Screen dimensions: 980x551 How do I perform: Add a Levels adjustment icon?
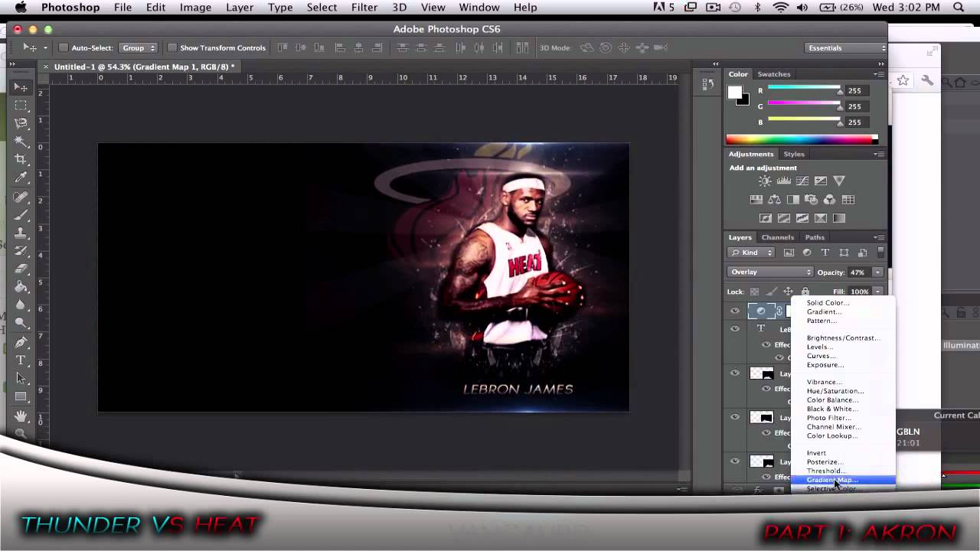tap(783, 181)
